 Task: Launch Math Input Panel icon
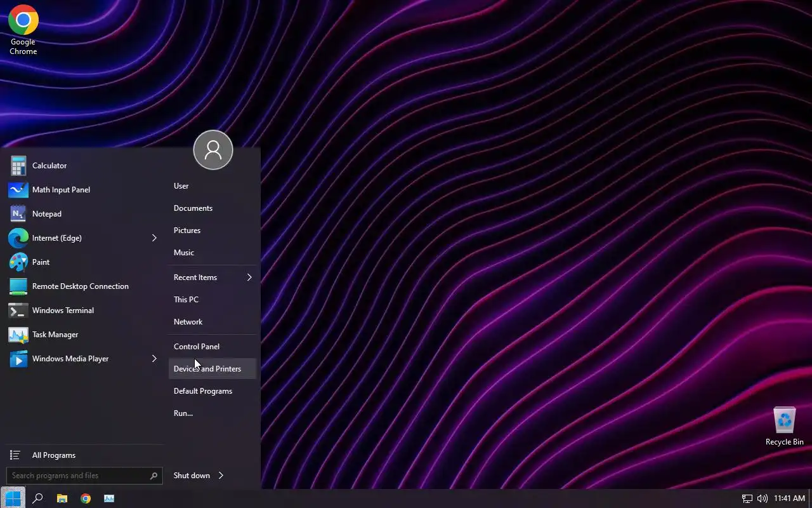coord(18,190)
